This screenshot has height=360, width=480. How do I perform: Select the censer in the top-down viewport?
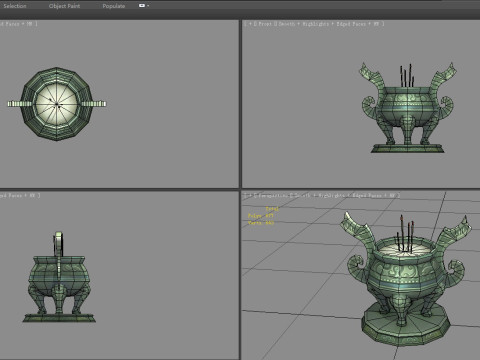click(x=57, y=104)
